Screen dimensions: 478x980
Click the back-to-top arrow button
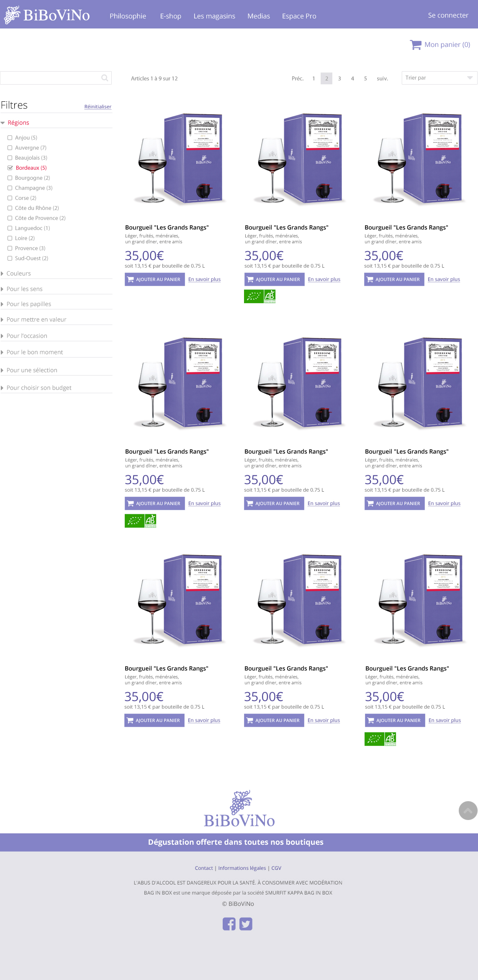click(x=468, y=810)
